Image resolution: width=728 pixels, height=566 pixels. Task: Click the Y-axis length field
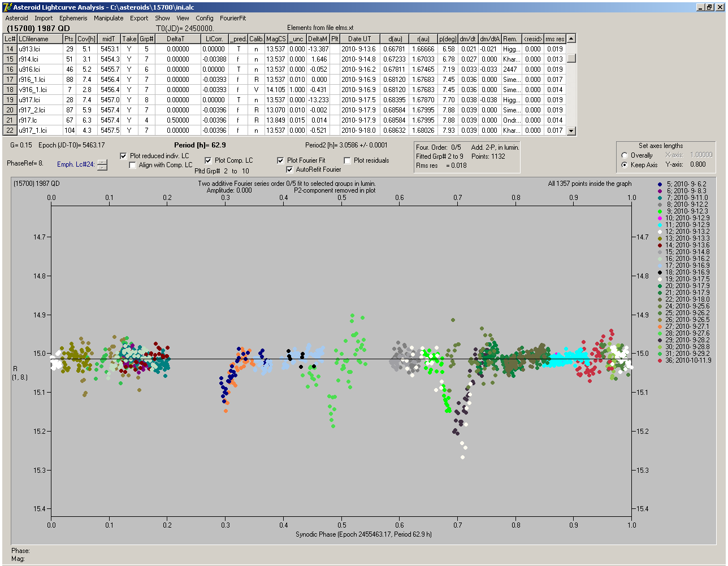(698, 165)
